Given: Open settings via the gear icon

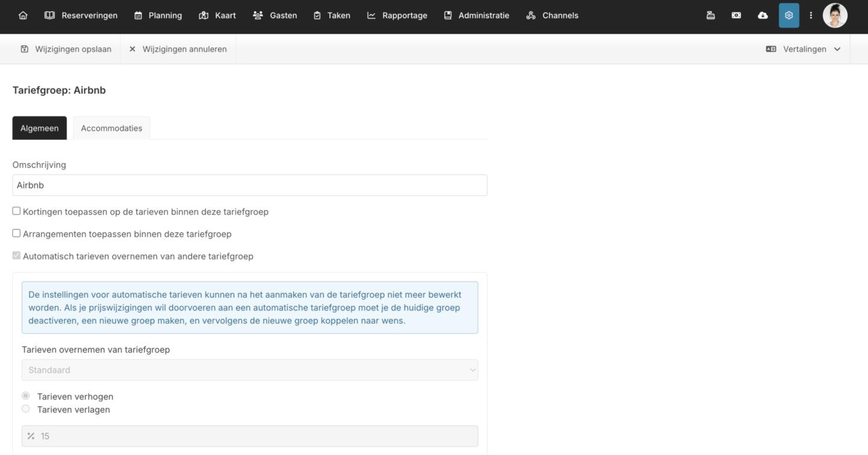Looking at the screenshot, I should coord(788,16).
